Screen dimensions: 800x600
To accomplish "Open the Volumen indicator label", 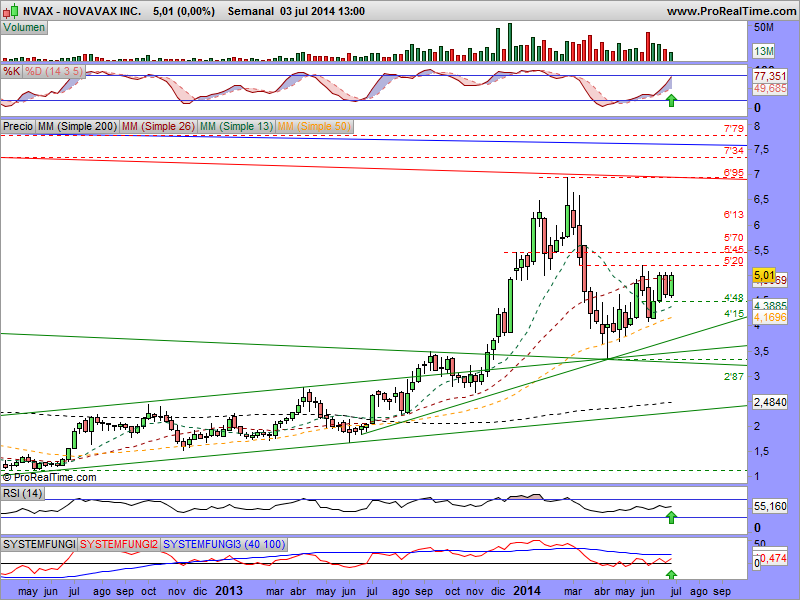I will pos(24,28).
